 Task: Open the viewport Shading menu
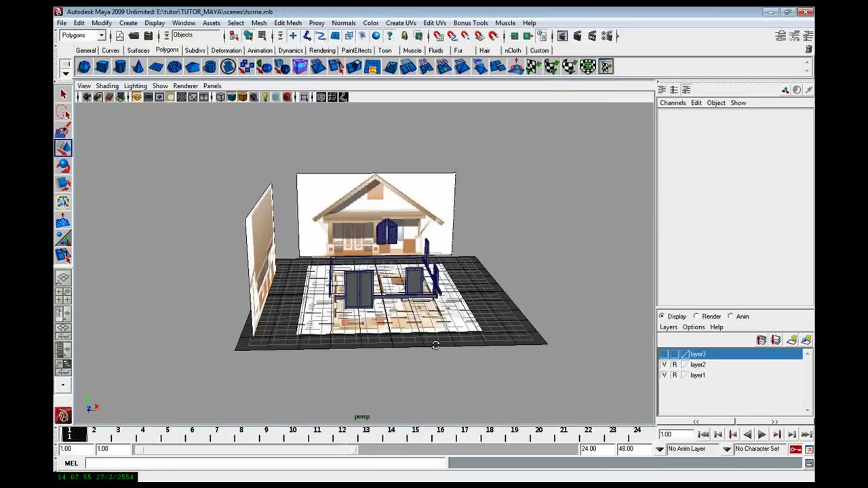click(x=106, y=86)
